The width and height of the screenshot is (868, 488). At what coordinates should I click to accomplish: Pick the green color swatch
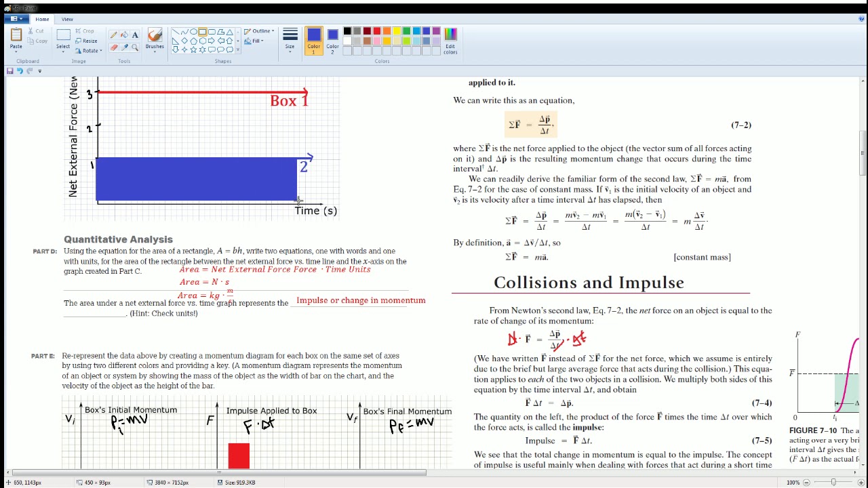[x=406, y=31]
